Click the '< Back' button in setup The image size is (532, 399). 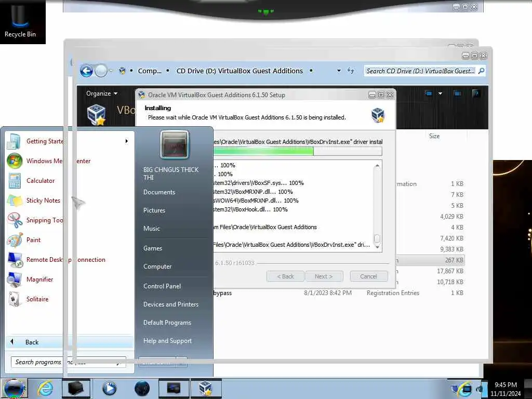[285, 276]
